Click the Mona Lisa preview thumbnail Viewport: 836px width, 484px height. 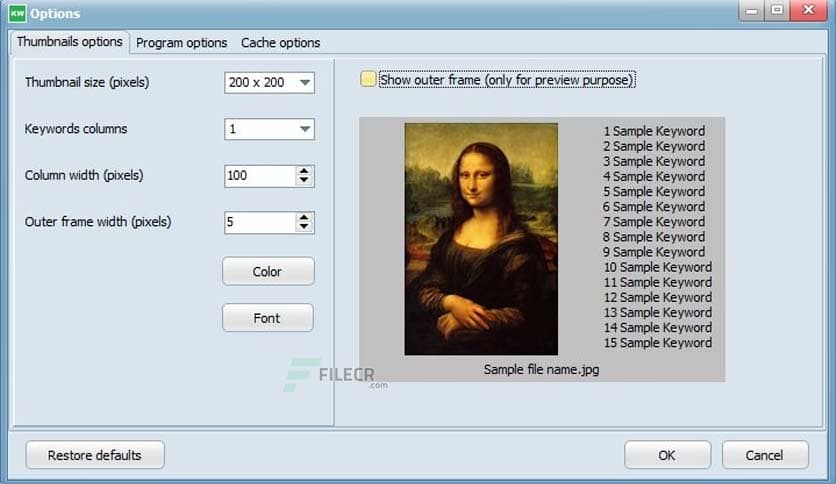point(481,239)
